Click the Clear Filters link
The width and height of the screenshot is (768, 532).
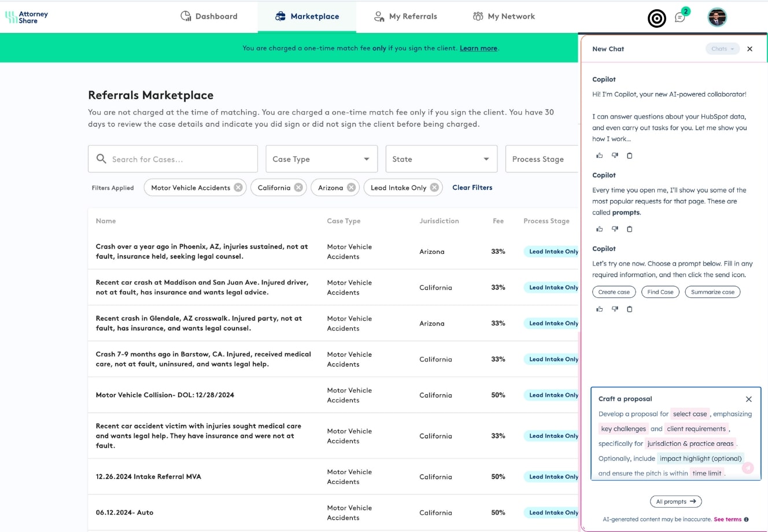(472, 187)
